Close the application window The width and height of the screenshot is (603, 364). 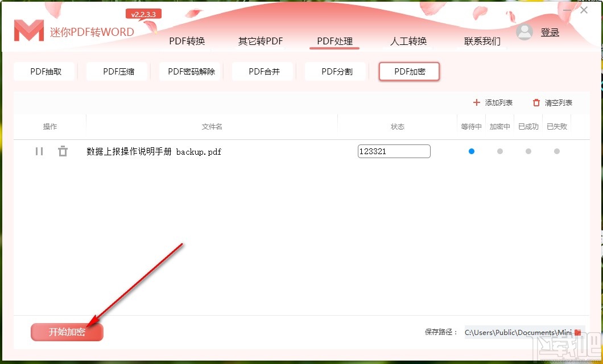pyautogui.click(x=584, y=10)
